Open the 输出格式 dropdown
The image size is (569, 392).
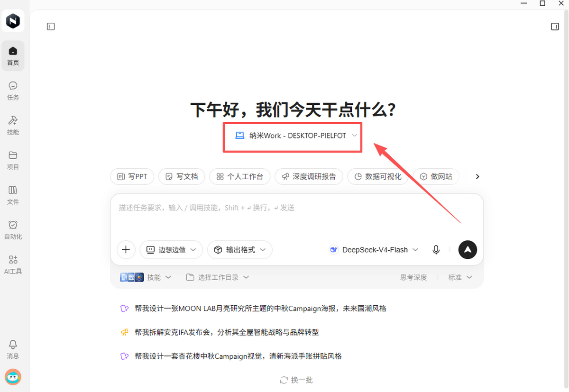point(240,249)
